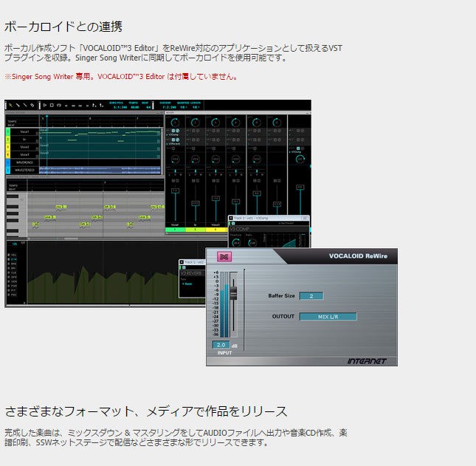This screenshot has height=466, width=476.
Task: Open the Room type selector in V3 REVERB
Action: click(187, 284)
